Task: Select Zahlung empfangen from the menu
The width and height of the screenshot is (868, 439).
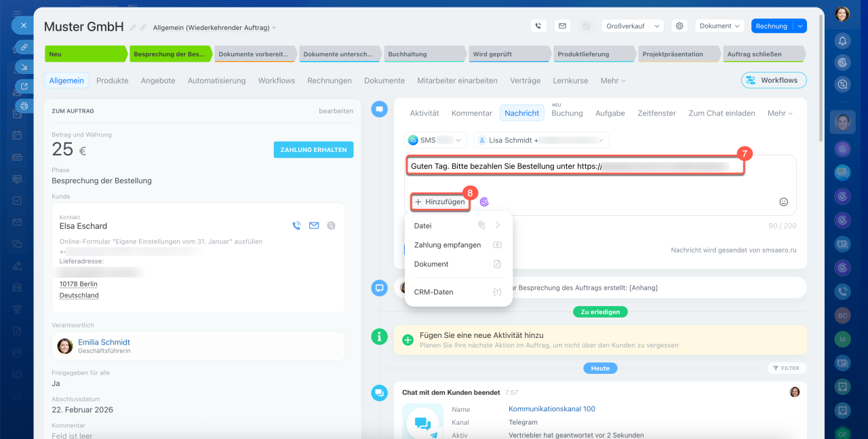Action: tap(448, 245)
